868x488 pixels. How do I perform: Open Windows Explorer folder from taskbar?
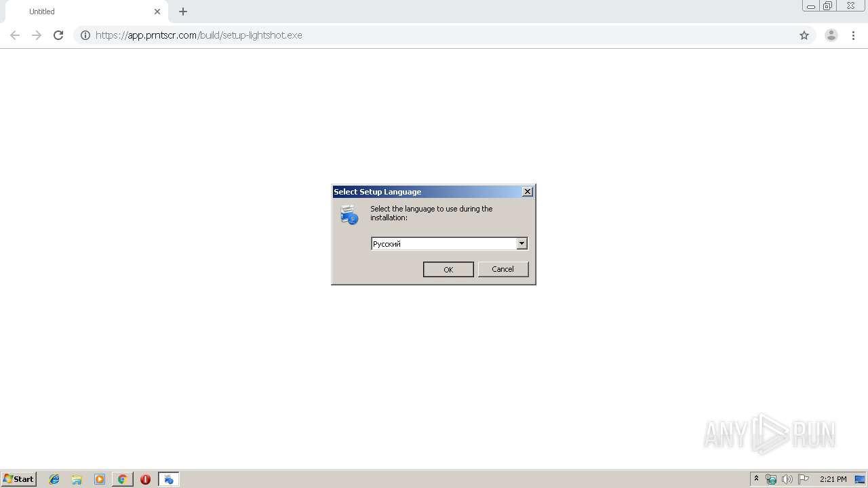[77, 479]
